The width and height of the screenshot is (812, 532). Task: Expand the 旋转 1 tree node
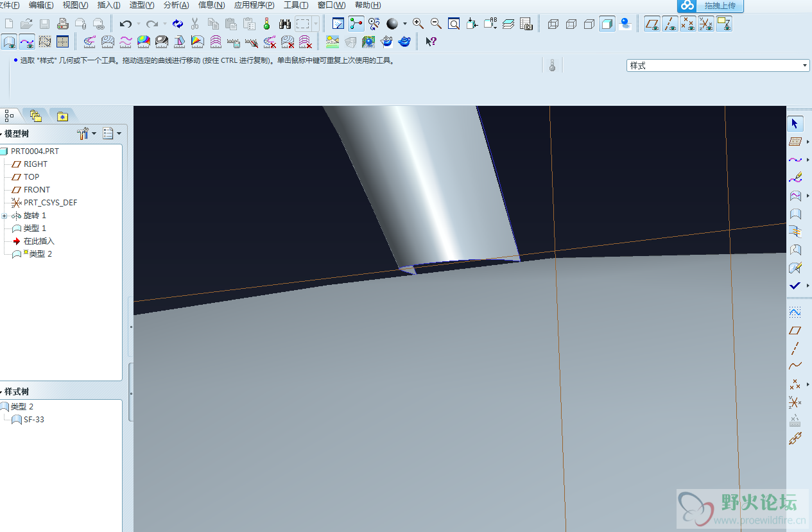4,216
